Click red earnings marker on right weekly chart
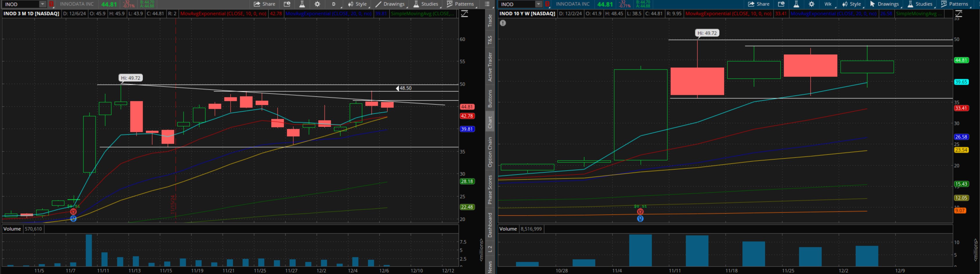Screen dimensions: 980x274 point(640,212)
